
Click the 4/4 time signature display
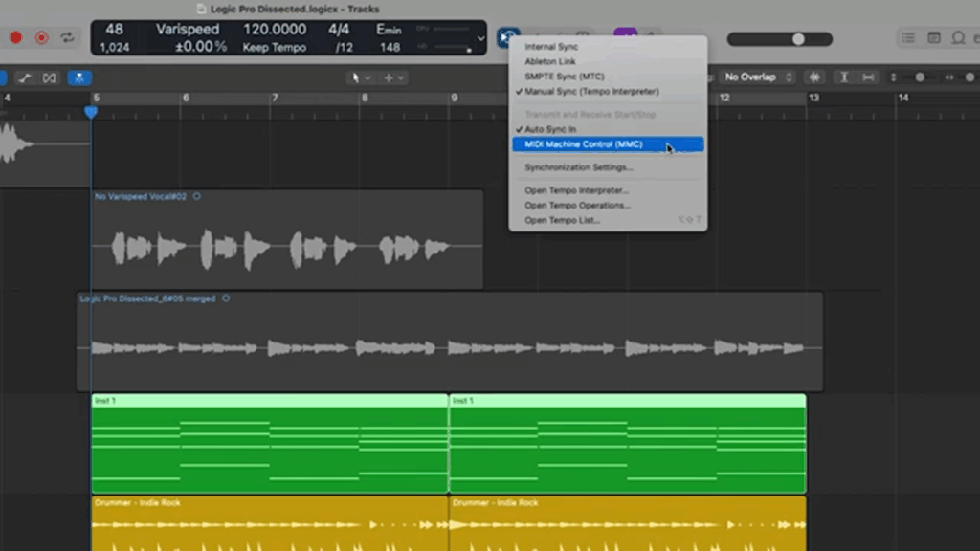click(339, 30)
